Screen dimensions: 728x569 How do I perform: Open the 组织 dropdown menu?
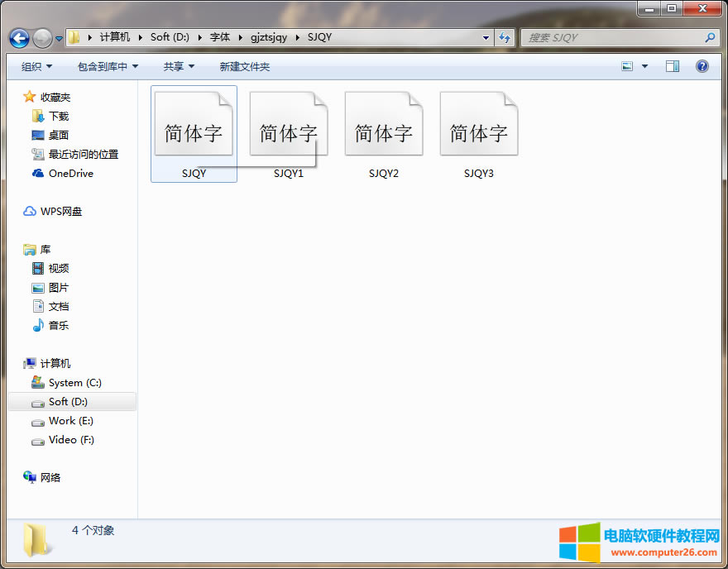click(35, 66)
